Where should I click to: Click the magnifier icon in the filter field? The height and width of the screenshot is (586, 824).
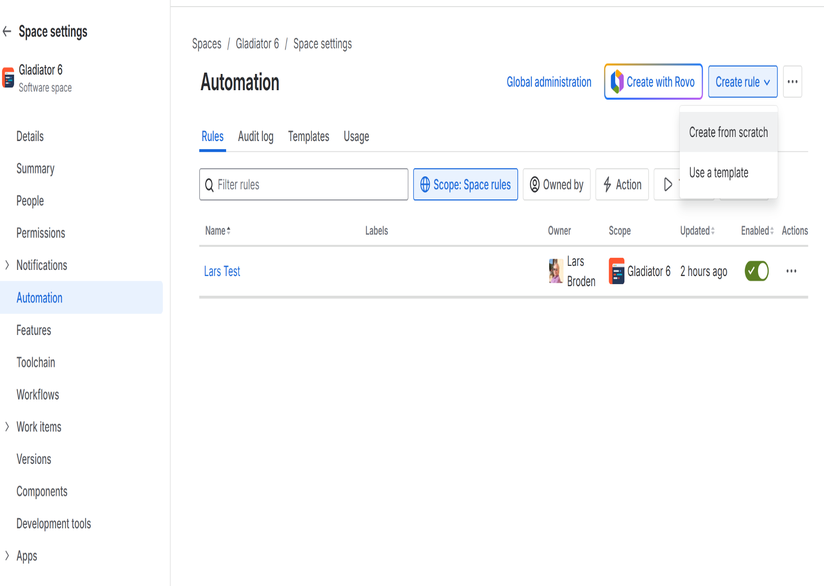[209, 185]
